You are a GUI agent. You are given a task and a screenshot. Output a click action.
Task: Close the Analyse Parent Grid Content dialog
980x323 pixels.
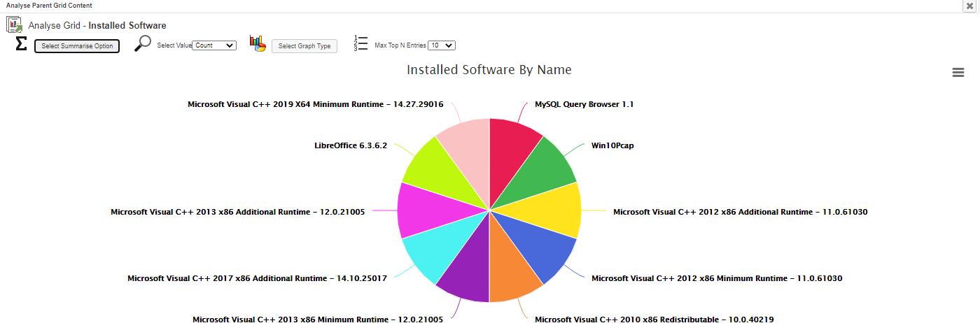click(x=969, y=6)
